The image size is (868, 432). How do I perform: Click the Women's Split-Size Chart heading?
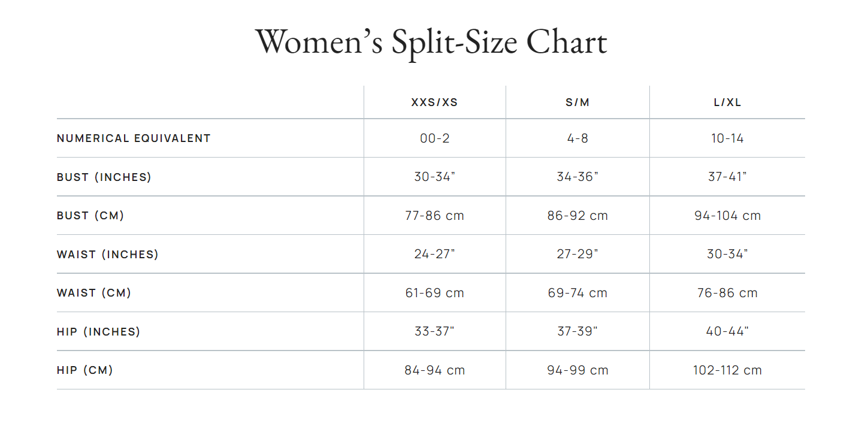pyautogui.click(x=431, y=42)
